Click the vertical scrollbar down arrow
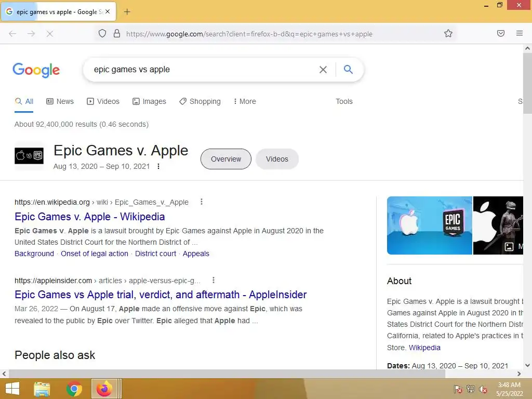 point(527,365)
